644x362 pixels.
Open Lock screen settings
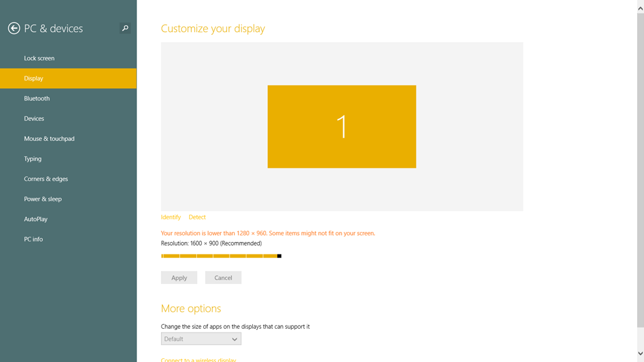[39, 58]
